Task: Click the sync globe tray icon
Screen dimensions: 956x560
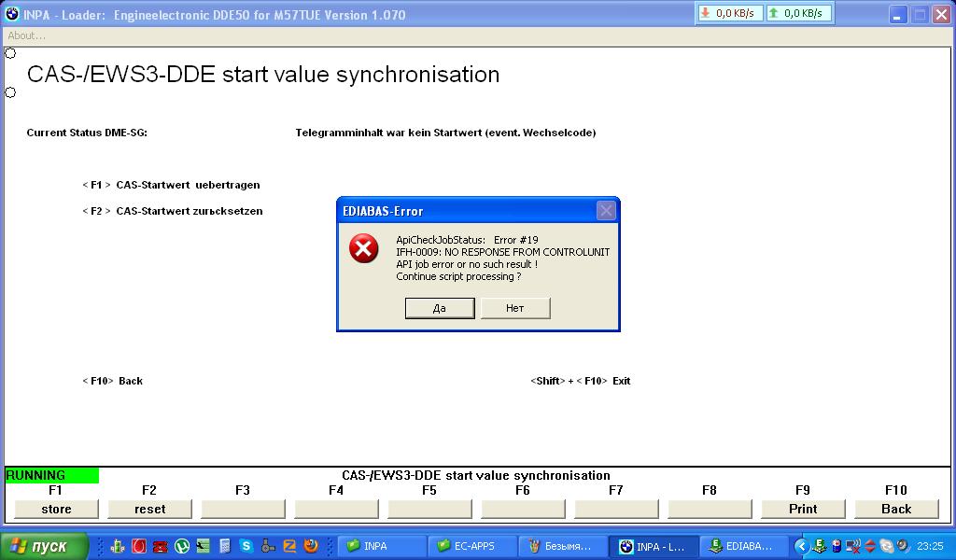Action: (x=887, y=547)
